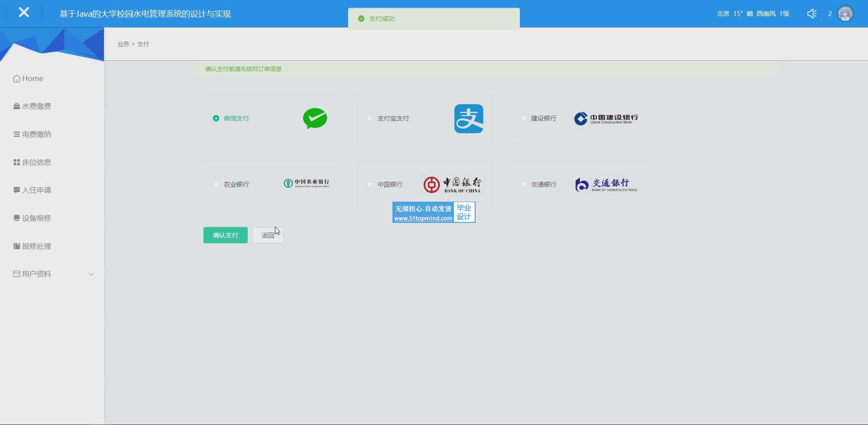Click the Alipay blue logo
Screen dimensions: 868x425
pyautogui.click(x=468, y=119)
